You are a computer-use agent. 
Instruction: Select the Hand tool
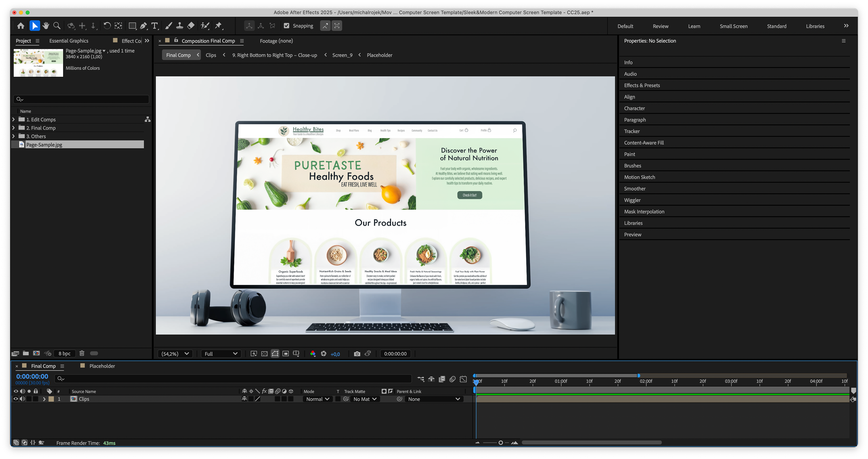pyautogui.click(x=46, y=26)
